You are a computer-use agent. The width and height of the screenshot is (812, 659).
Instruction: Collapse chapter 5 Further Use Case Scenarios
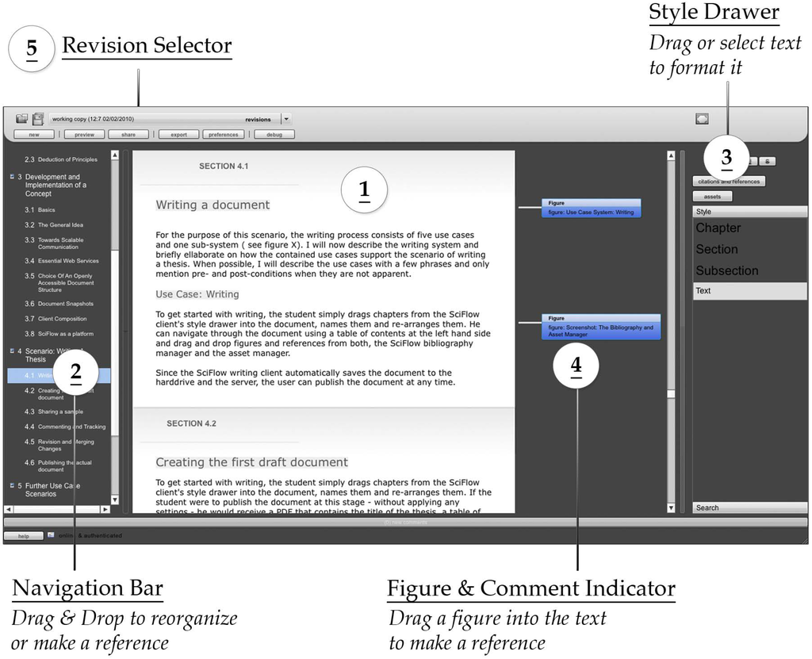point(12,485)
